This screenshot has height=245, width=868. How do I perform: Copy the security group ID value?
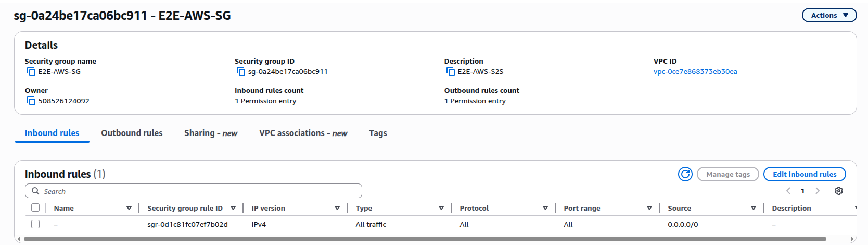pyautogui.click(x=241, y=72)
